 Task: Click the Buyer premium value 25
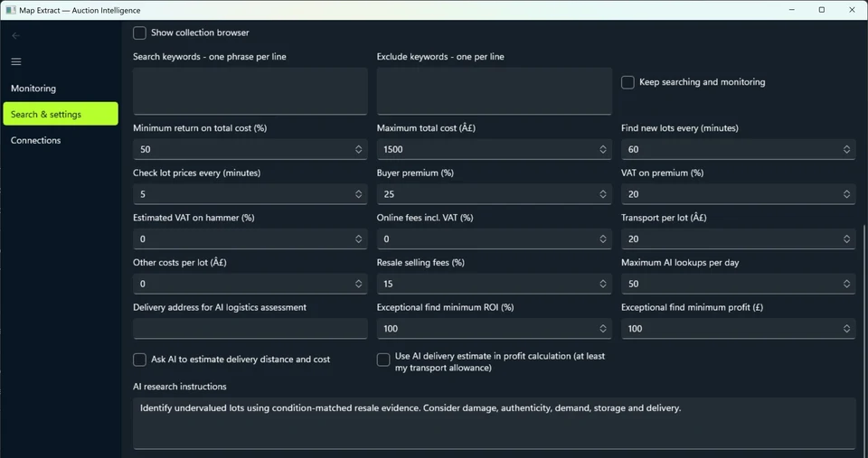click(x=495, y=194)
